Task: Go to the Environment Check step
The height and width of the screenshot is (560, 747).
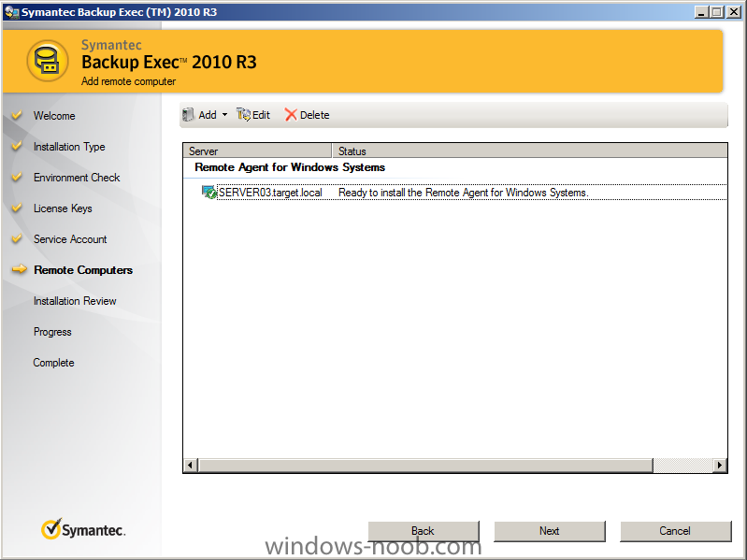Action: [x=77, y=178]
